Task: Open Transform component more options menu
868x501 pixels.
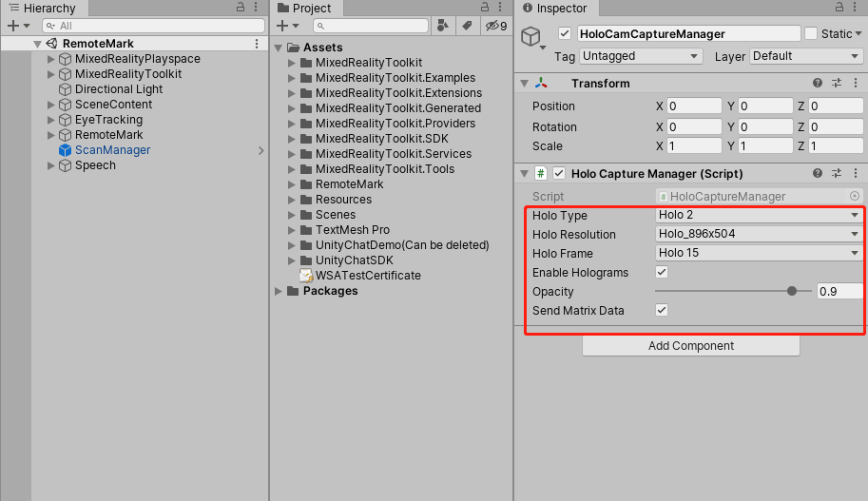Action: click(x=856, y=83)
